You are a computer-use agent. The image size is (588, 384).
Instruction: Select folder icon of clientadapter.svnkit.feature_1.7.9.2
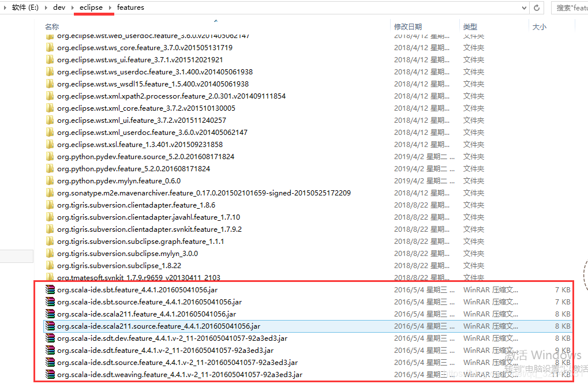click(x=50, y=229)
